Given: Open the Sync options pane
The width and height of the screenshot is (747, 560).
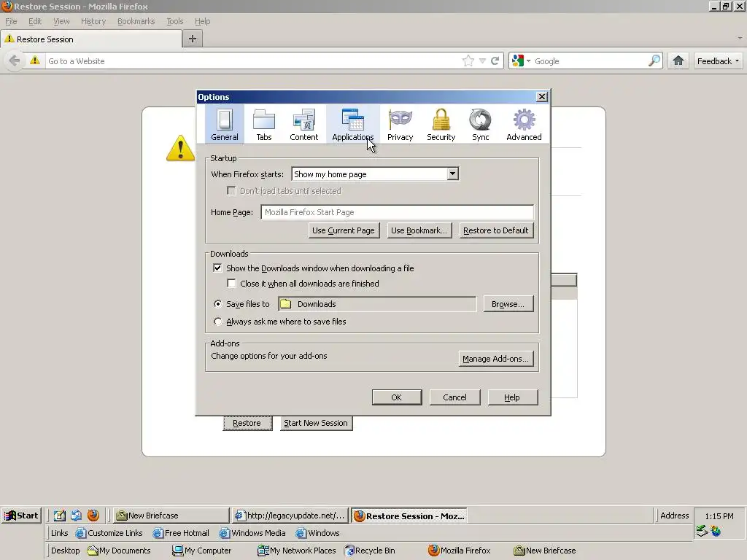Looking at the screenshot, I should pos(480,124).
